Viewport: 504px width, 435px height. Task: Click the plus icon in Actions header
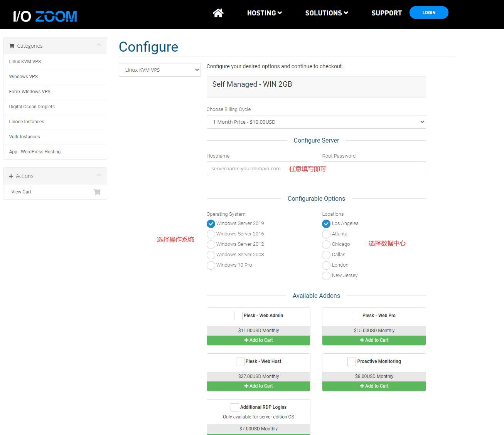[x=11, y=176]
